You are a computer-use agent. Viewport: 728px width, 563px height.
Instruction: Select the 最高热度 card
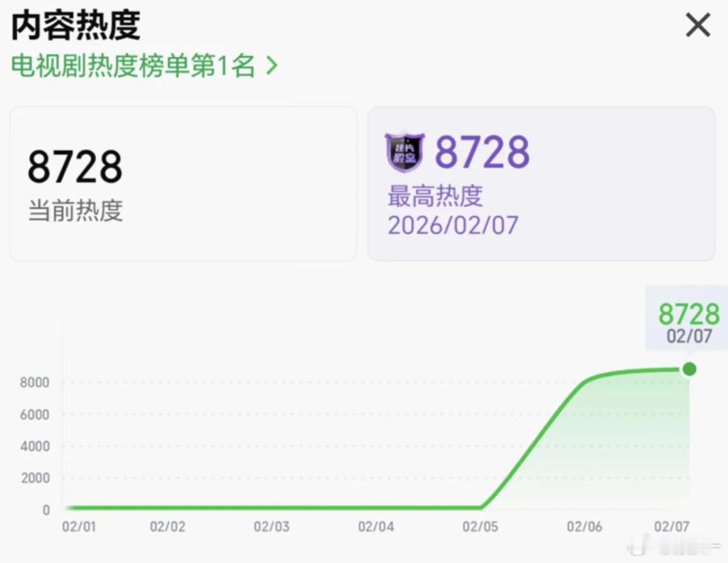(540, 183)
